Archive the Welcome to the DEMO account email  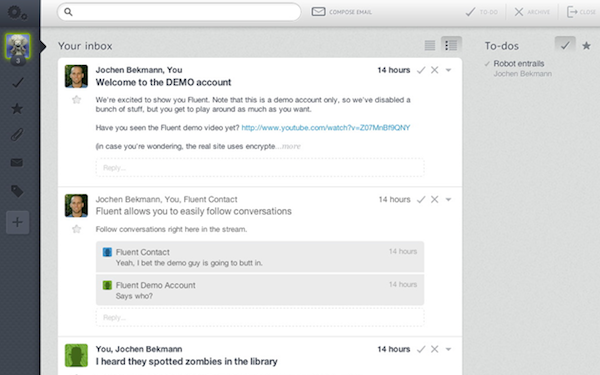tap(434, 70)
